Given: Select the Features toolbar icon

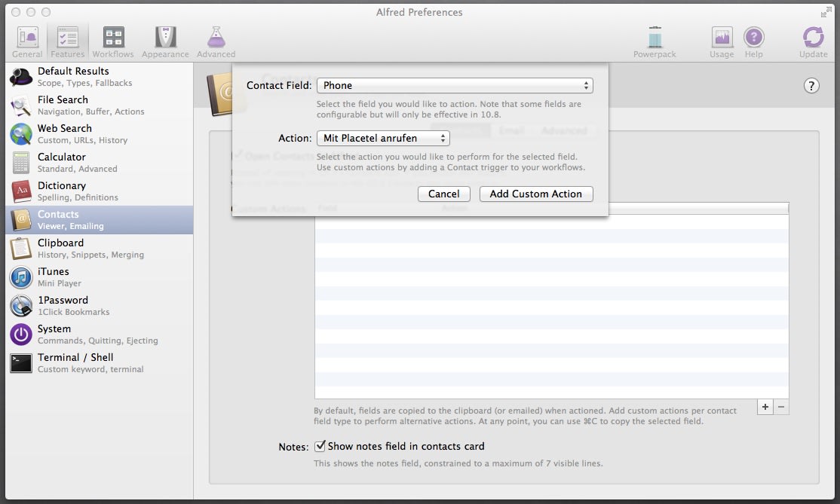Looking at the screenshot, I should coord(68,38).
